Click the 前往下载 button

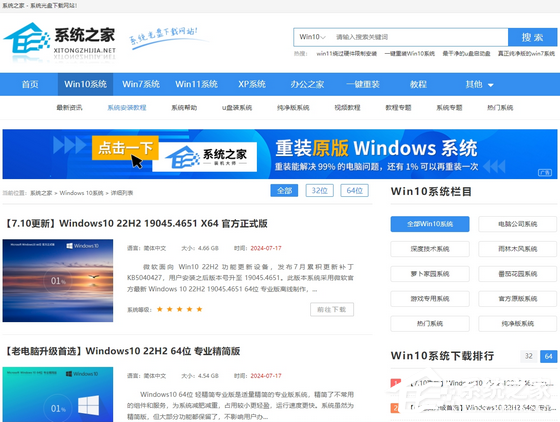(x=332, y=310)
